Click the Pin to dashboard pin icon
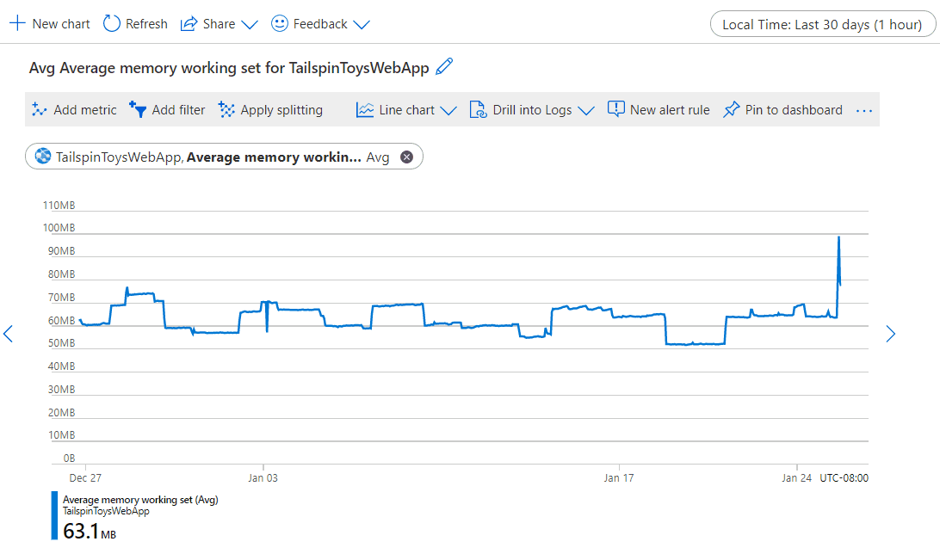This screenshot has width=940, height=560. 732,110
